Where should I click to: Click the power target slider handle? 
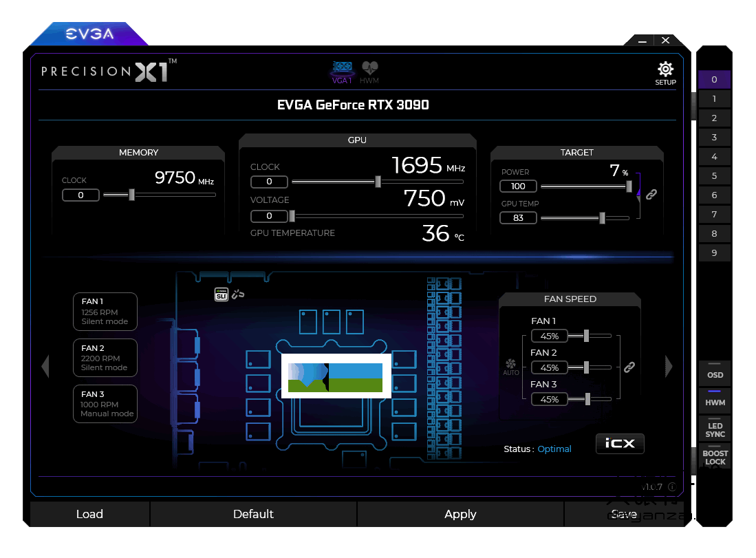[629, 186]
